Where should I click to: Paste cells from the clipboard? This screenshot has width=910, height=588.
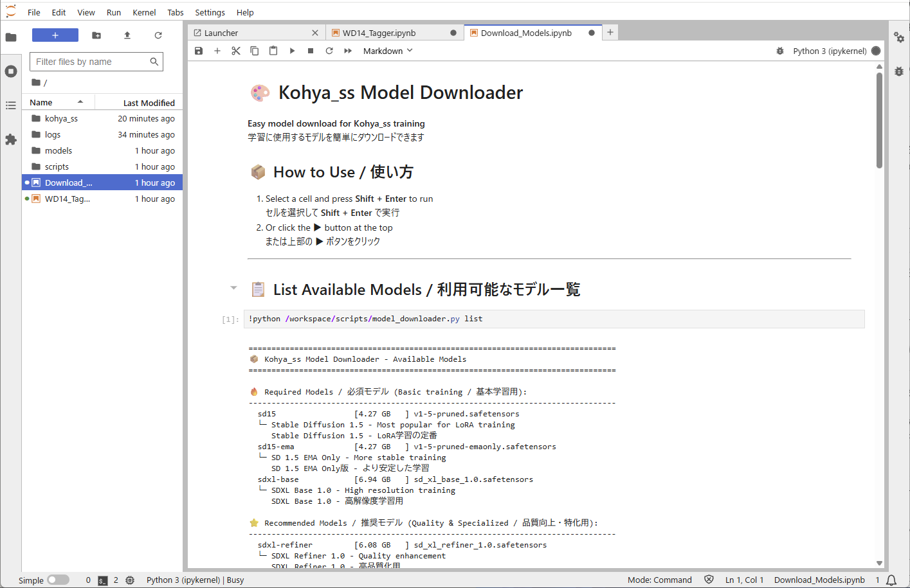pos(273,51)
